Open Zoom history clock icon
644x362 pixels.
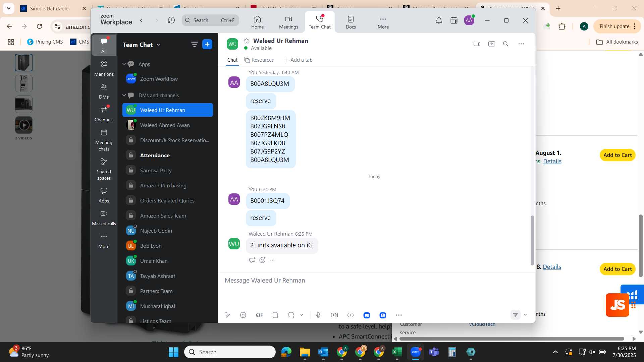(171, 20)
